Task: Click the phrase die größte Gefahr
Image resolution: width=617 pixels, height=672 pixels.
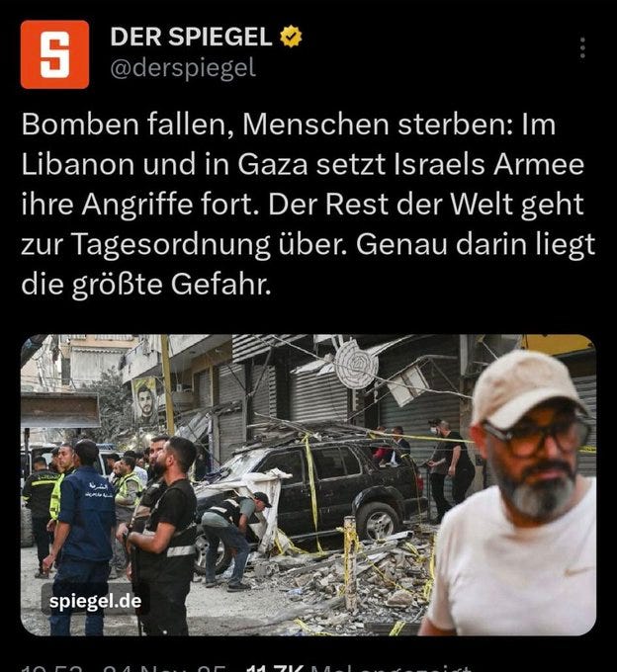Action: coord(146,285)
